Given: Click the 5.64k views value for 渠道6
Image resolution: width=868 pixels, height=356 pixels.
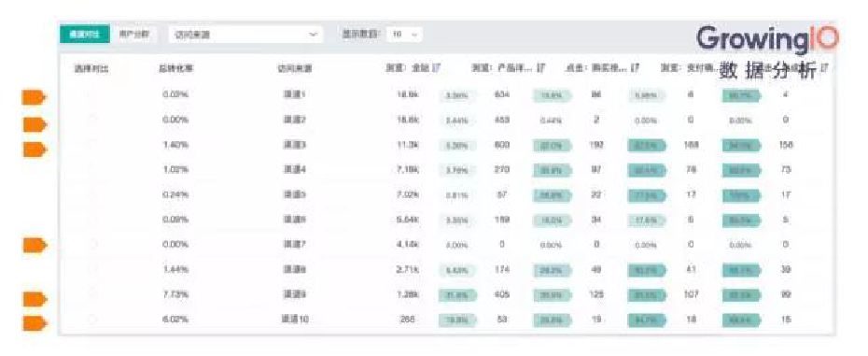Looking at the screenshot, I should [408, 220].
